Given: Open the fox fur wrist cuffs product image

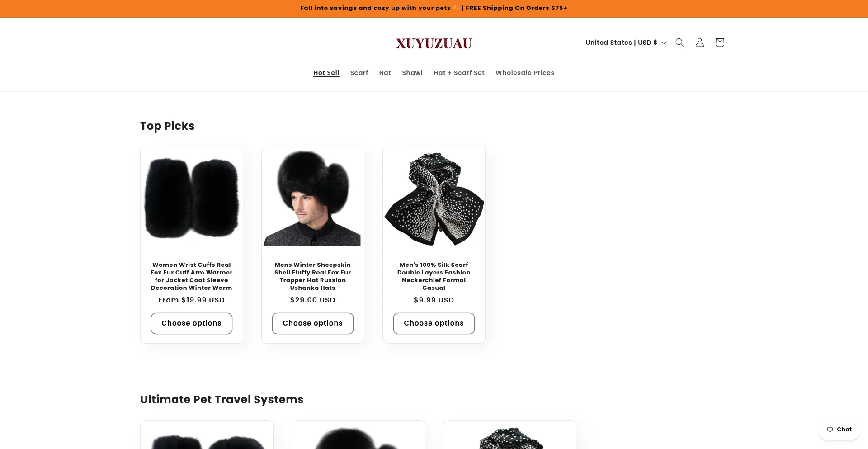Looking at the screenshot, I should (192, 199).
